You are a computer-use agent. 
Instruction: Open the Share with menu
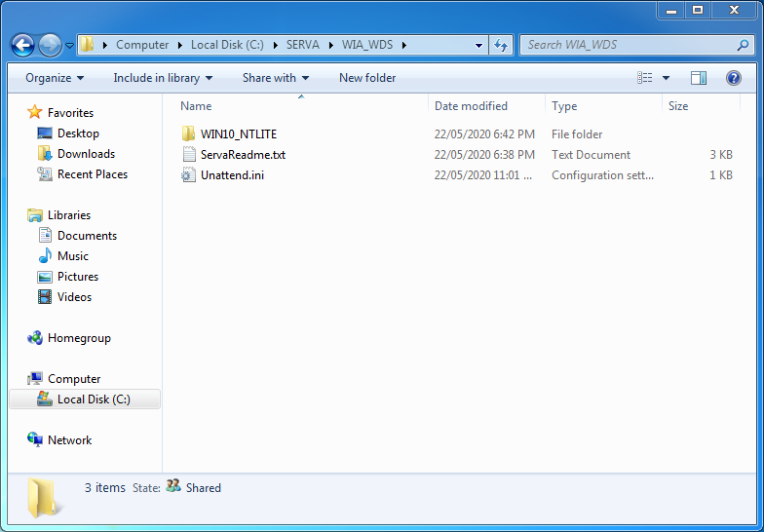click(x=276, y=78)
